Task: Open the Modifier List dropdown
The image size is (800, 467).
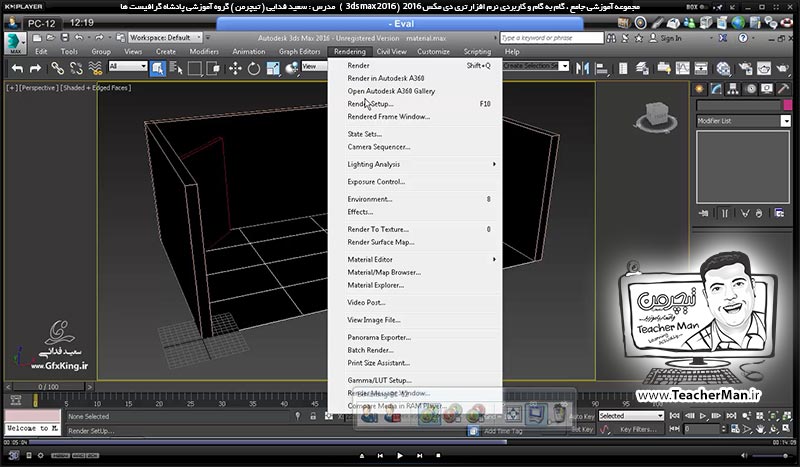Action: tap(743, 121)
